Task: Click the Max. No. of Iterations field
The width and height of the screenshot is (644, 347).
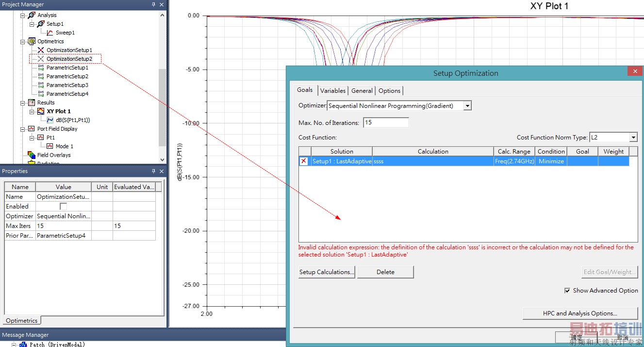Action: coord(386,122)
